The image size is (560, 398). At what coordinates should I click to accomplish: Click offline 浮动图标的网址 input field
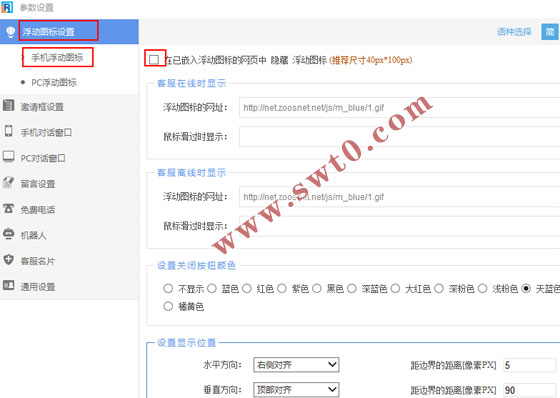[x=399, y=196]
